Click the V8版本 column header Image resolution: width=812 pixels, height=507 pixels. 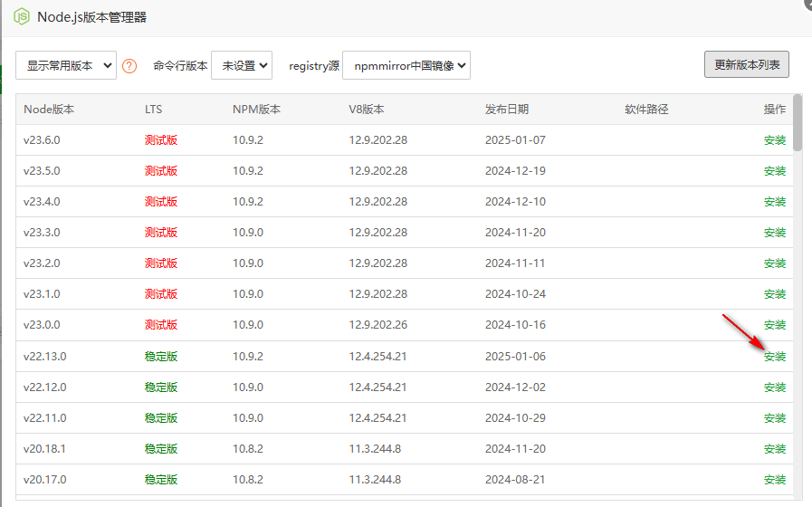point(366,110)
